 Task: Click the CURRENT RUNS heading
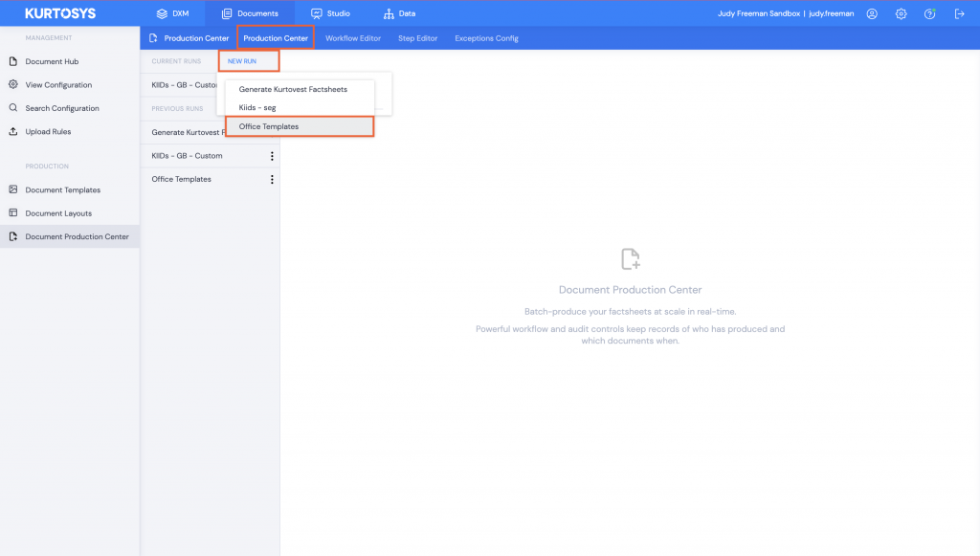[x=176, y=61]
